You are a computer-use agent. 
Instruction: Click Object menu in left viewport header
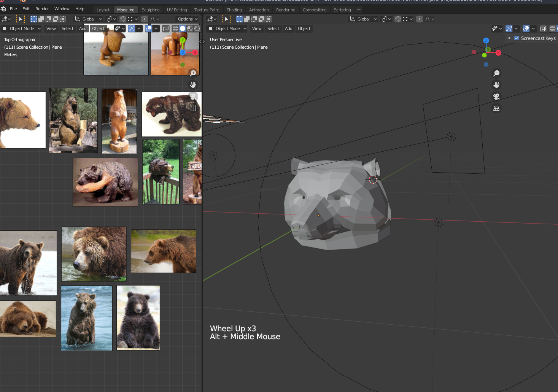(x=98, y=29)
